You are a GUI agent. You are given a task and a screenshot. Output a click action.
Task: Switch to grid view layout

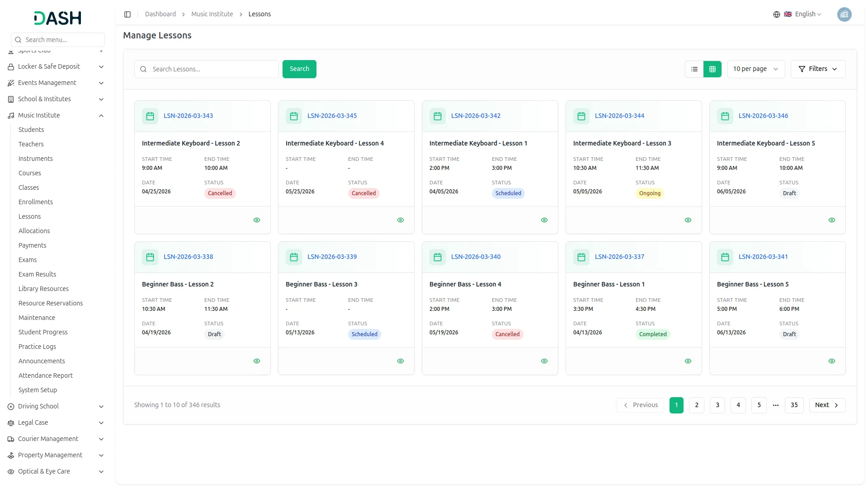(712, 69)
